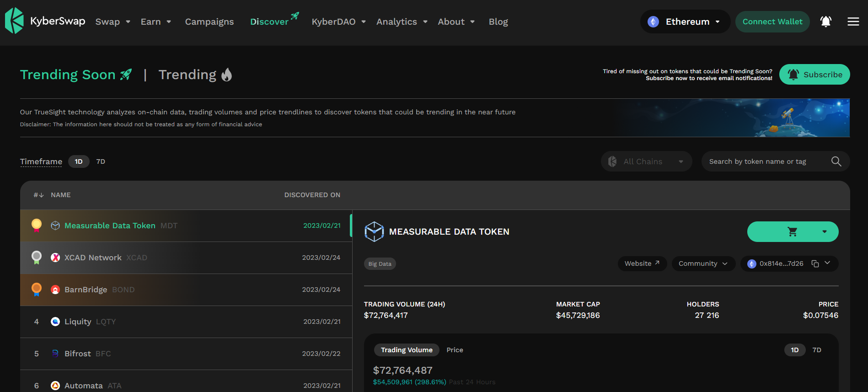Click the Big Data tag
868x392 pixels.
[x=380, y=264]
